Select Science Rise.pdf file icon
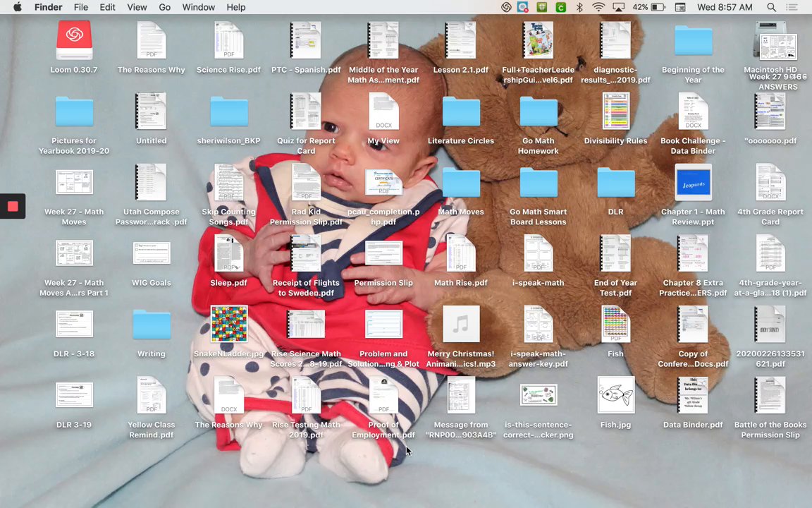 pos(228,40)
